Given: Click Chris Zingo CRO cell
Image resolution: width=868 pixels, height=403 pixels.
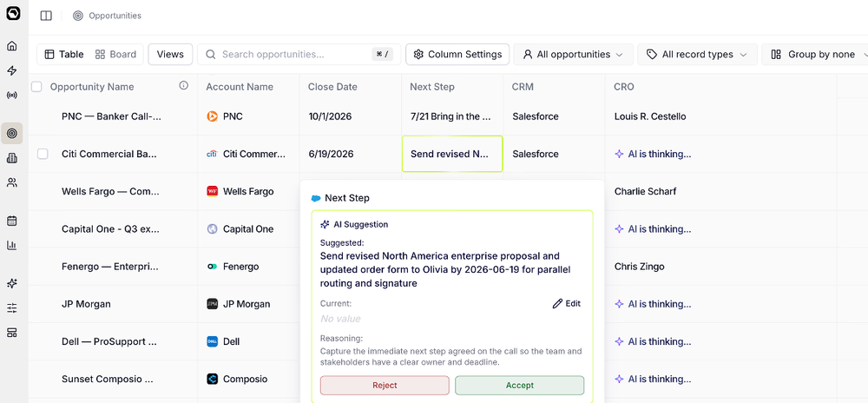Looking at the screenshot, I should point(639,267).
